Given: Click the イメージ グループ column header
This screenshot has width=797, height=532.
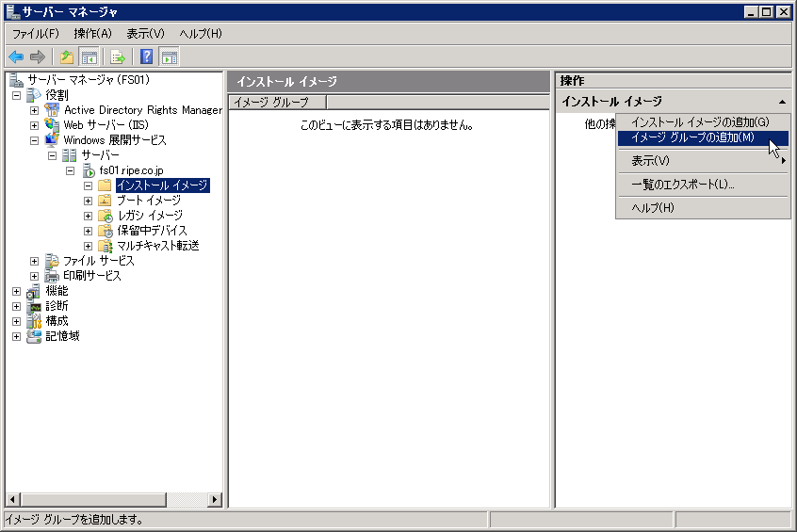Looking at the screenshot, I should coord(278,102).
